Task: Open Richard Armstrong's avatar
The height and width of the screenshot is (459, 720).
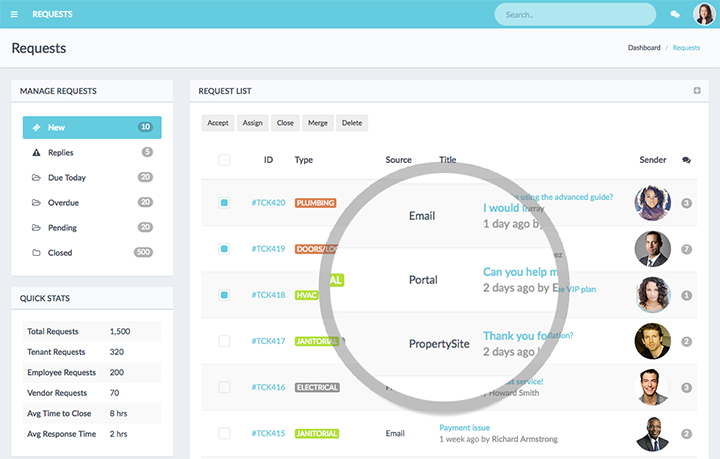Action: 652,433
